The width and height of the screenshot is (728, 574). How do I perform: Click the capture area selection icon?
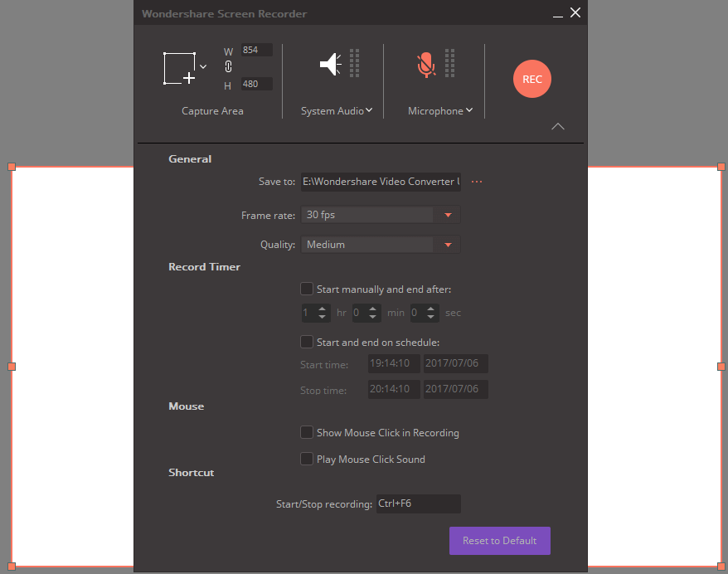180,69
